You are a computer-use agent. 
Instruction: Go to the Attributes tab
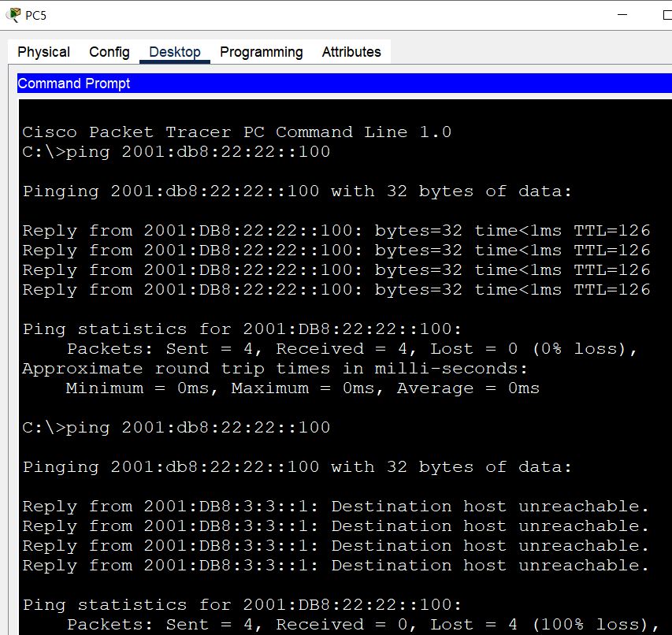(351, 52)
